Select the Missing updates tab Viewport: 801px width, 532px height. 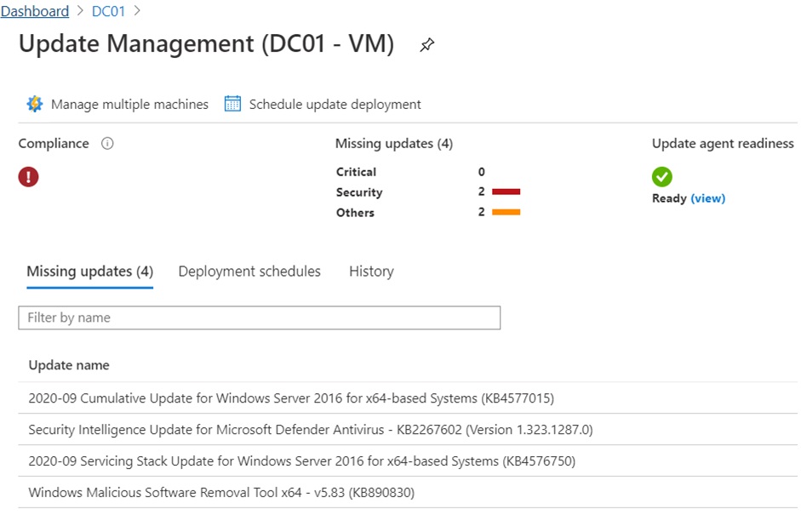click(89, 272)
